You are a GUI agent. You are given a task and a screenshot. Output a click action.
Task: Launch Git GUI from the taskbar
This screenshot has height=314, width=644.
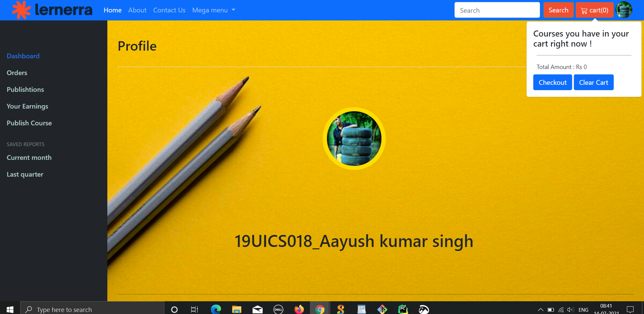coord(382,309)
